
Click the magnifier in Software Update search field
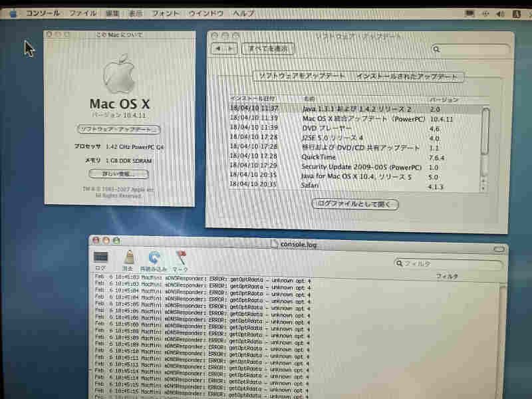point(437,49)
